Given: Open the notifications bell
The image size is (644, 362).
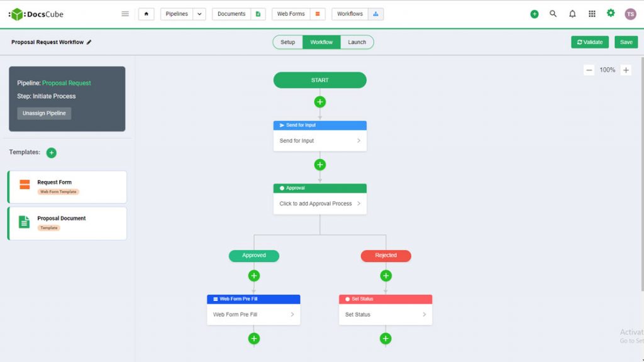Looking at the screenshot, I should tap(572, 14).
